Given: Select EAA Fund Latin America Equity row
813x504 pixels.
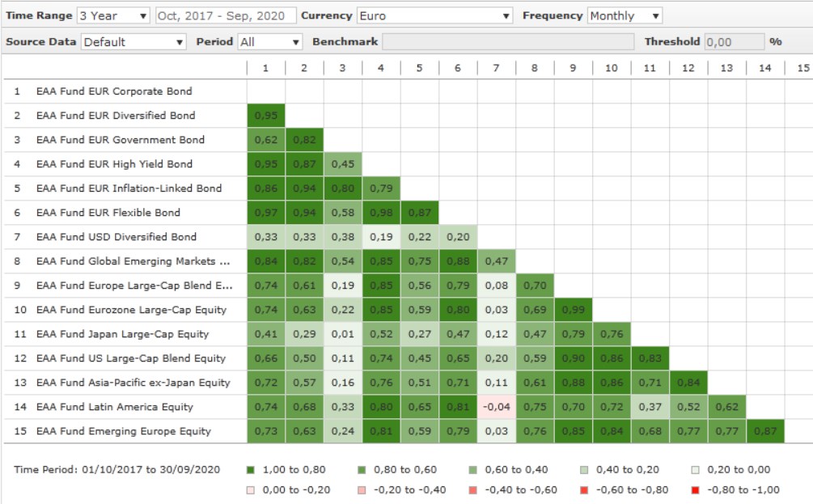Looking at the screenshot, I should (x=114, y=407).
